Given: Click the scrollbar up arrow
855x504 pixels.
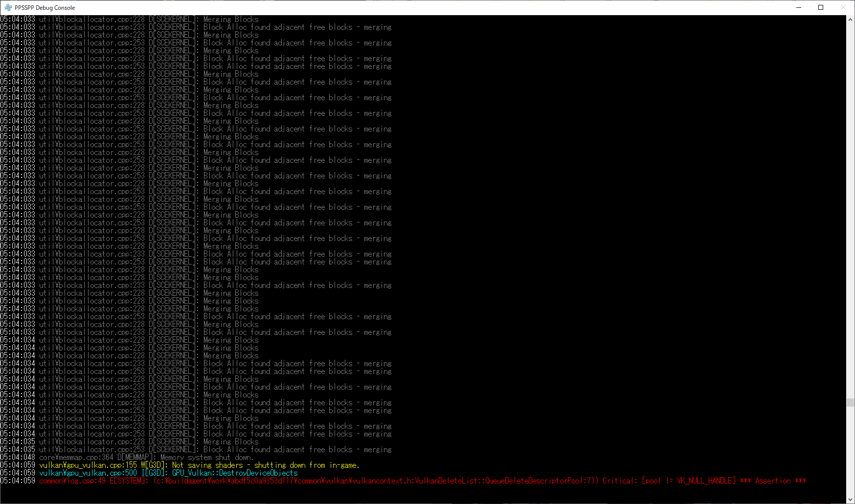Looking at the screenshot, I should click(x=850, y=19).
